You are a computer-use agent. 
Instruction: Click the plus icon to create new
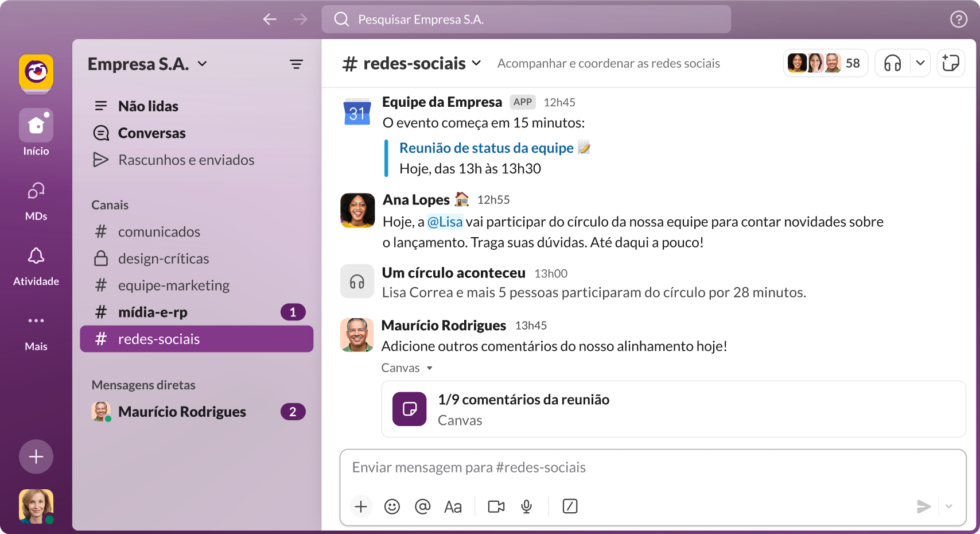pos(36,456)
